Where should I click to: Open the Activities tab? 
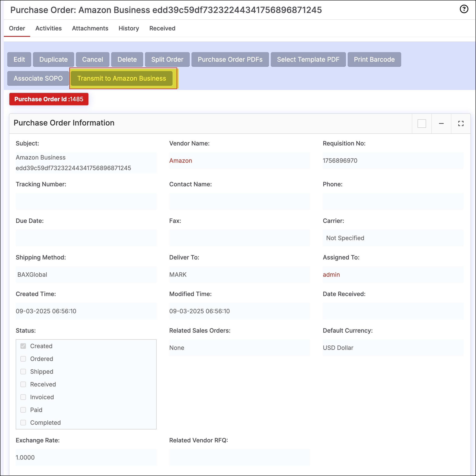pos(48,28)
